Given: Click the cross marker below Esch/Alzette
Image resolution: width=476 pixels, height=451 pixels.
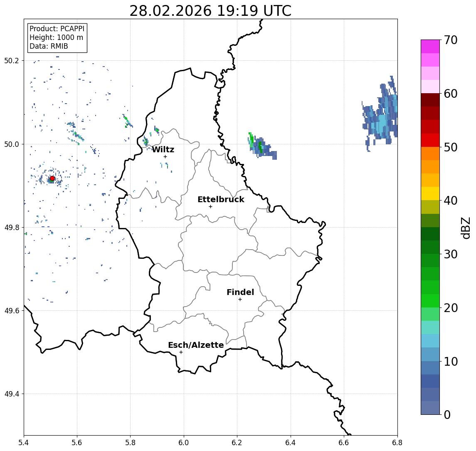Looking at the screenshot, I should click(181, 352).
